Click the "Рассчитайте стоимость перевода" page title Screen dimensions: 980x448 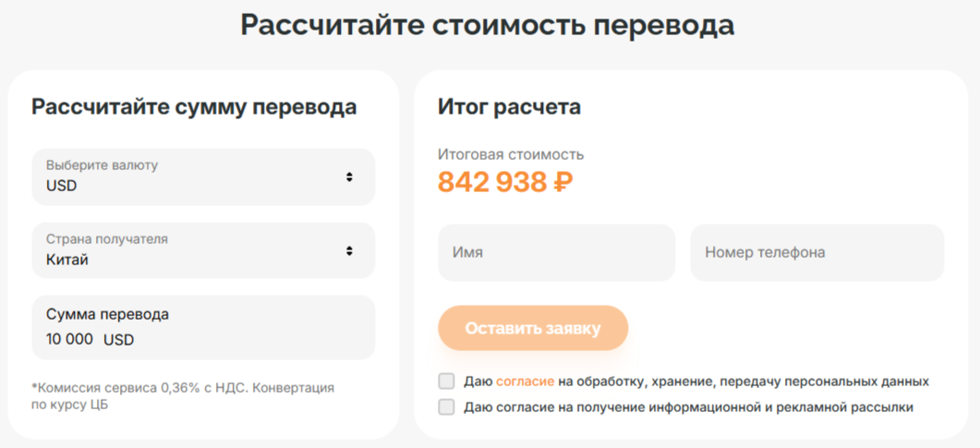tap(488, 25)
